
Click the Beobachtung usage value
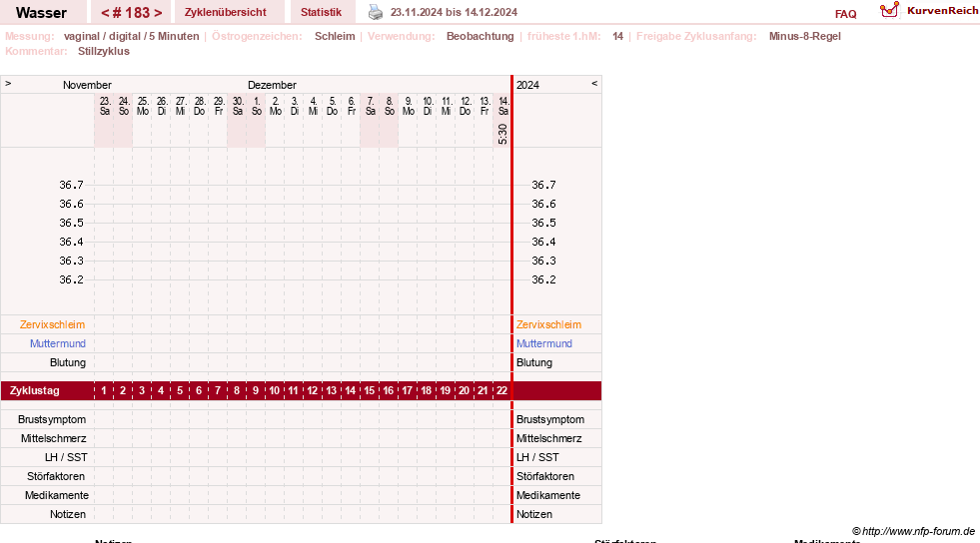[480, 36]
